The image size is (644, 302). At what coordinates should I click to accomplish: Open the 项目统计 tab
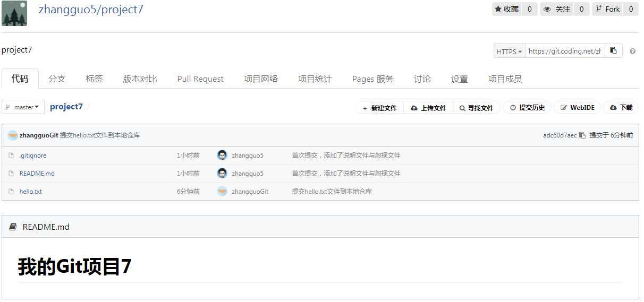pyautogui.click(x=315, y=79)
